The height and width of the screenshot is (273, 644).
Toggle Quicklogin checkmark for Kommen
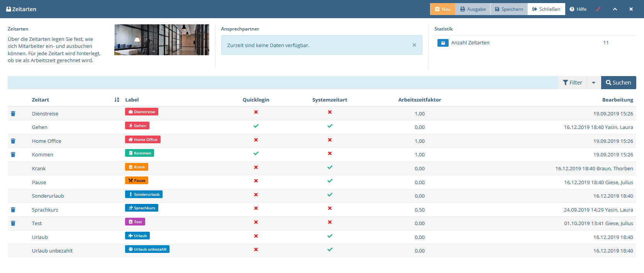pyautogui.click(x=256, y=153)
